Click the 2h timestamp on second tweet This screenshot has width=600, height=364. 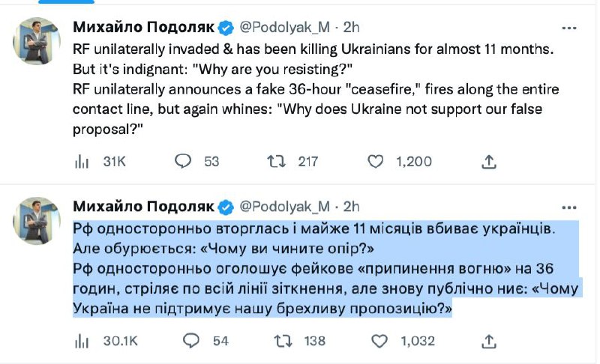[x=351, y=207]
